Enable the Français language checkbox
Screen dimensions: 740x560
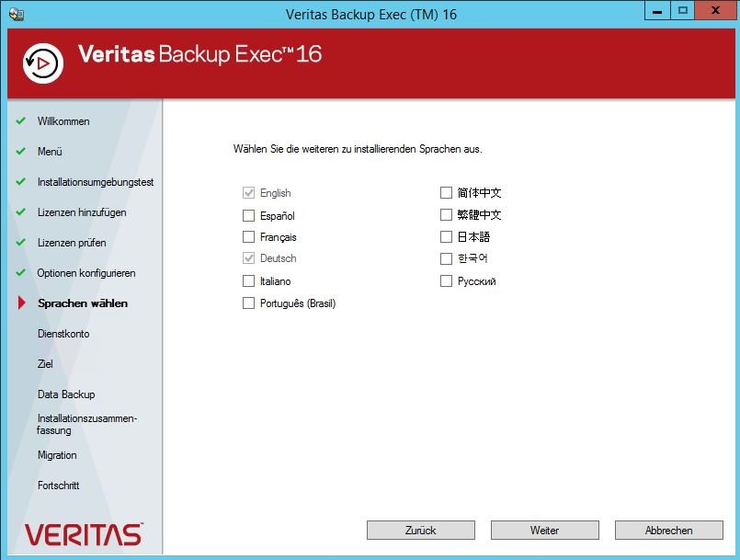click(248, 236)
